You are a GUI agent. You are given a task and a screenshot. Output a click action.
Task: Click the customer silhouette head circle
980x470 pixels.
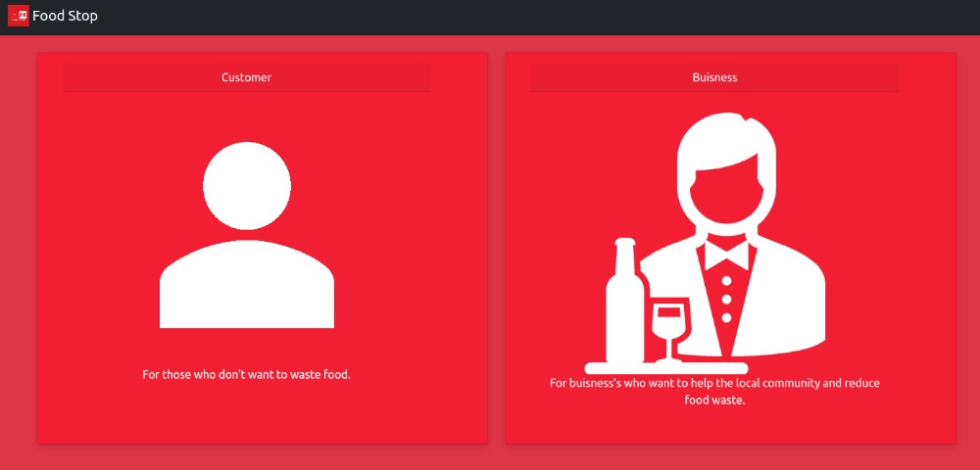246,185
